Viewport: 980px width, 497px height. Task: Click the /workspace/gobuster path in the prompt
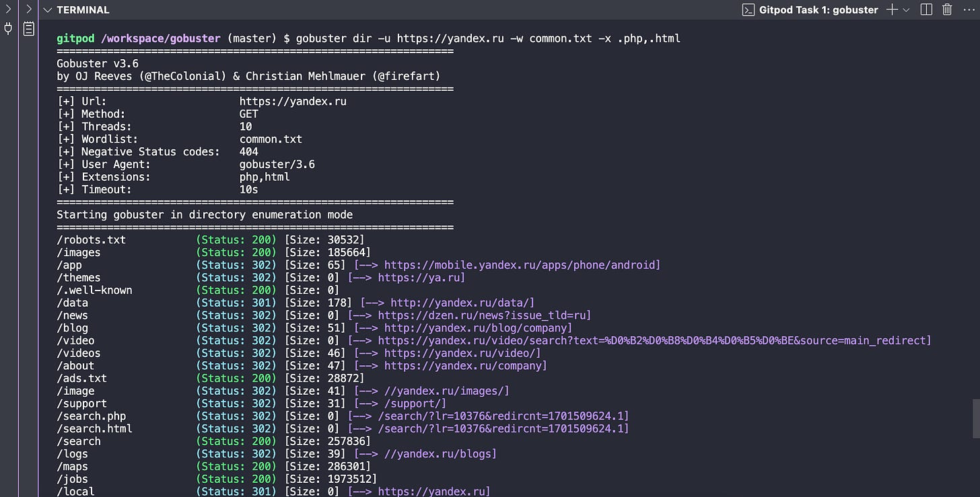click(161, 38)
